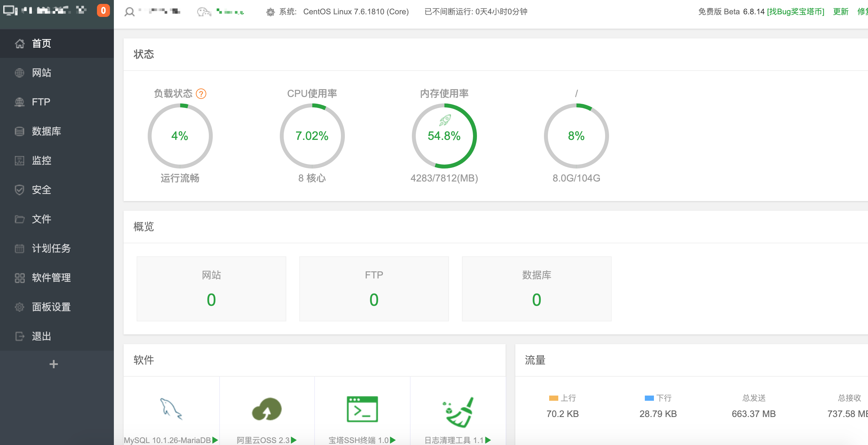Viewport: 868px width, 445px height.
Task: Open the 文件 file manager
Action: point(57,219)
